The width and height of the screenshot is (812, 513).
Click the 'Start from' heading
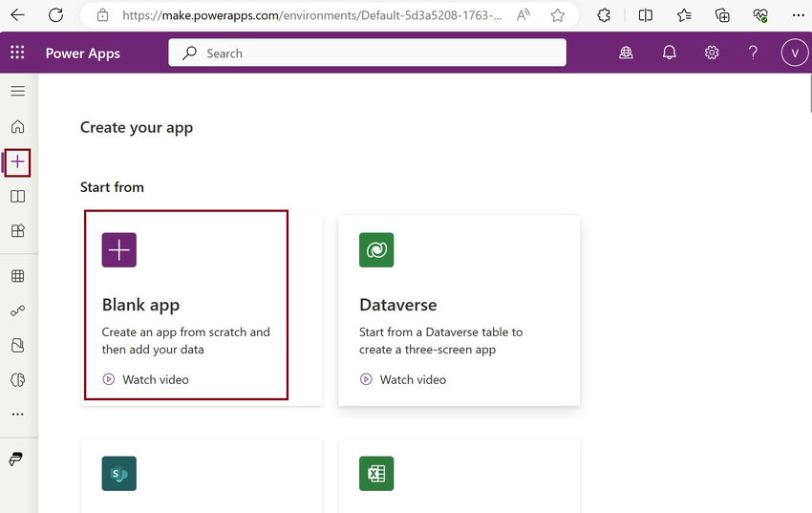[x=112, y=187]
